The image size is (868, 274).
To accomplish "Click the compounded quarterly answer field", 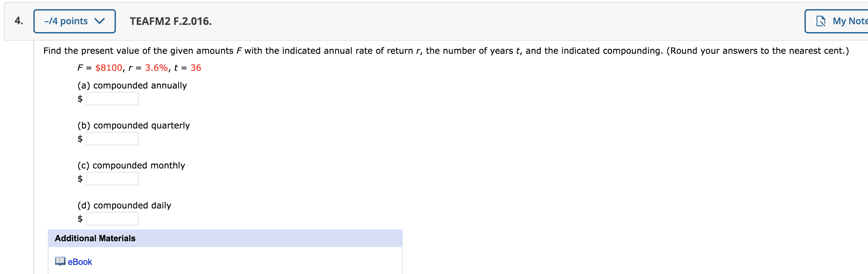I will coord(112,138).
